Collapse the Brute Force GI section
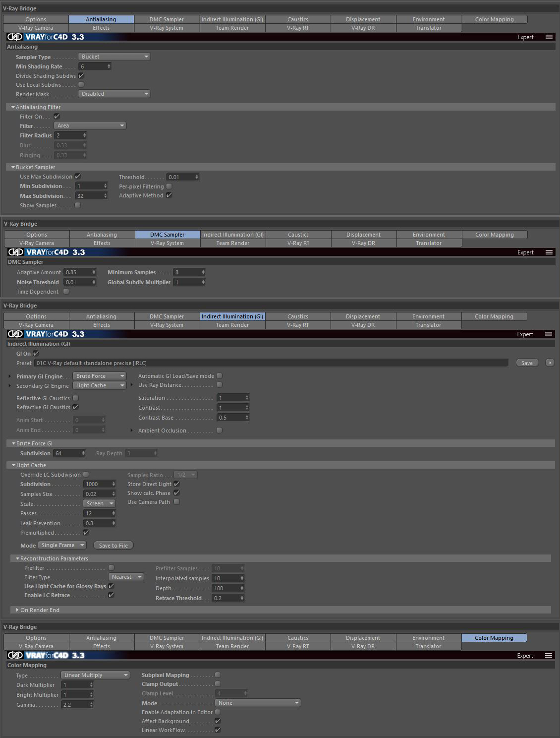Image resolution: width=560 pixels, height=738 pixels. click(x=13, y=443)
